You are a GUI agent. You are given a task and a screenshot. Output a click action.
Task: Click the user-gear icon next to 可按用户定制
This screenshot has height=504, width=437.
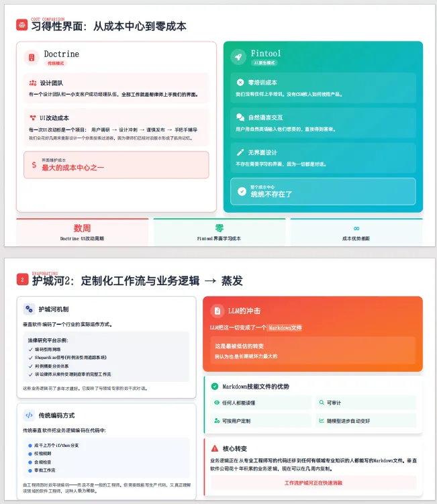pyautogui.click(x=217, y=420)
